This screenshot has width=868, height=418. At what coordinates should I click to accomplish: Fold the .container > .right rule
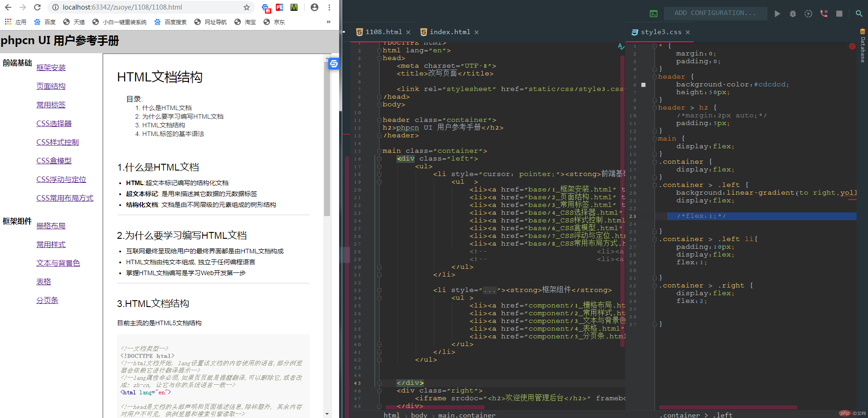pos(654,286)
